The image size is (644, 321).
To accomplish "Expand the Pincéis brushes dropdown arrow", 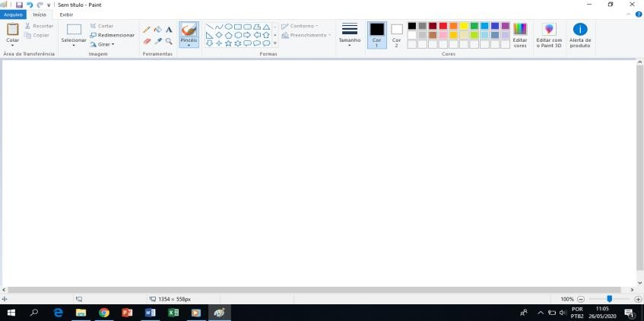I will [x=189, y=45].
